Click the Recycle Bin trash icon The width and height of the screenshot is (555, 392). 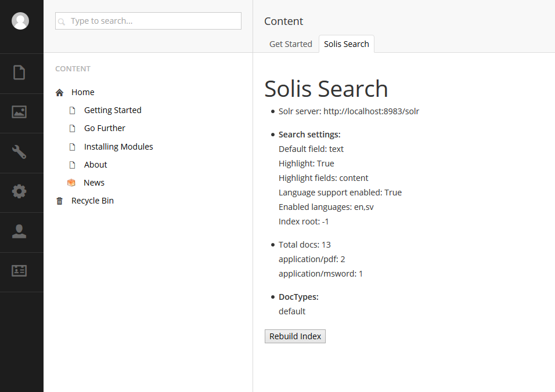click(59, 201)
